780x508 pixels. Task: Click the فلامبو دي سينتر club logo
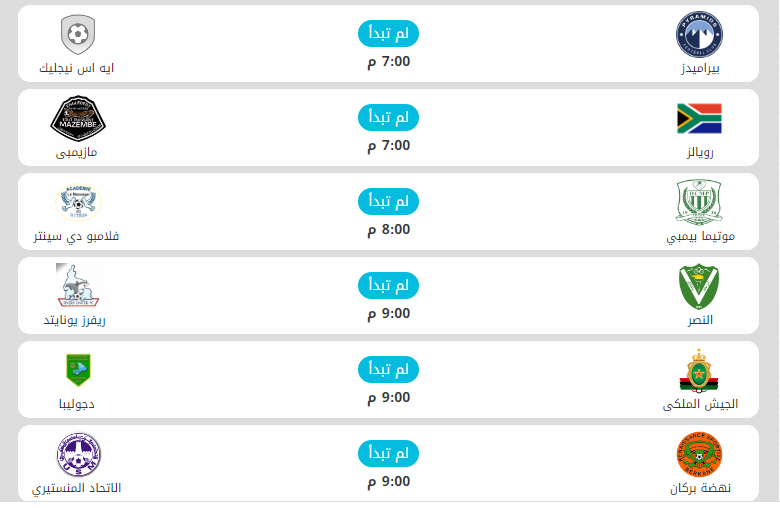click(x=77, y=203)
